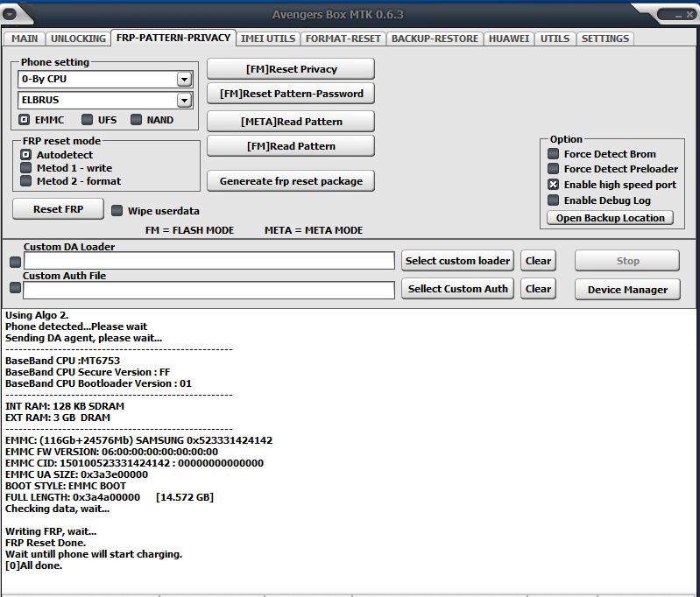The height and width of the screenshot is (597, 700).
Task: Open the FORMAT-RESET tab
Action: point(343,39)
